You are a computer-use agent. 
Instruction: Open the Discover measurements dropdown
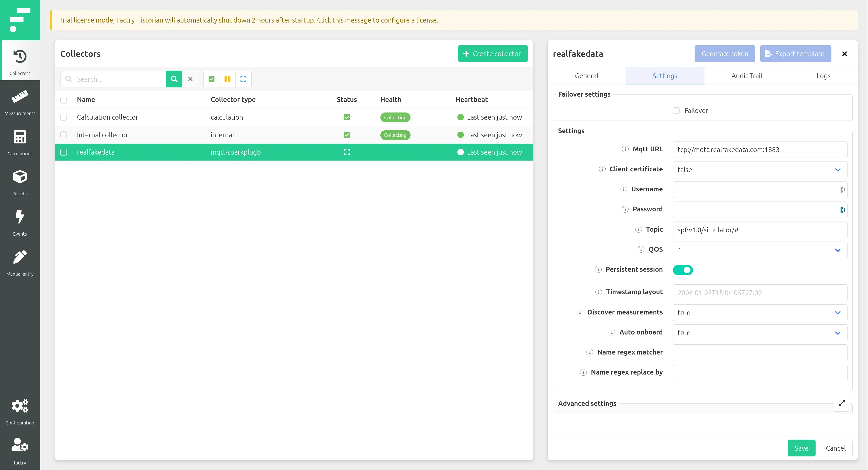(x=760, y=313)
